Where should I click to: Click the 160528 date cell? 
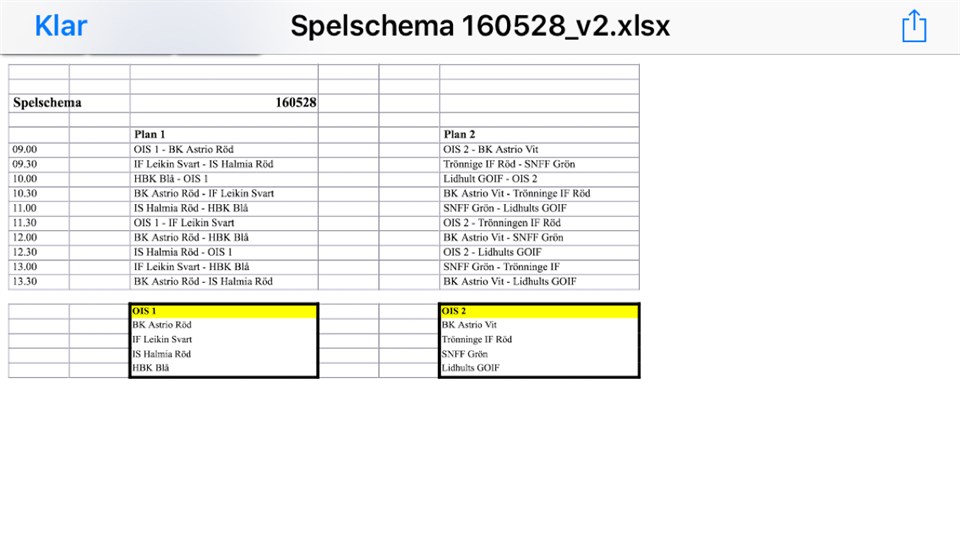pyautogui.click(x=296, y=103)
